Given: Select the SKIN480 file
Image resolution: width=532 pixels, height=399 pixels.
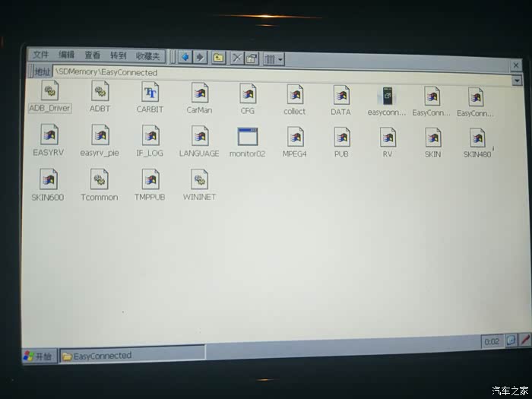Looking at the screenshot, I should pos(477,143).
